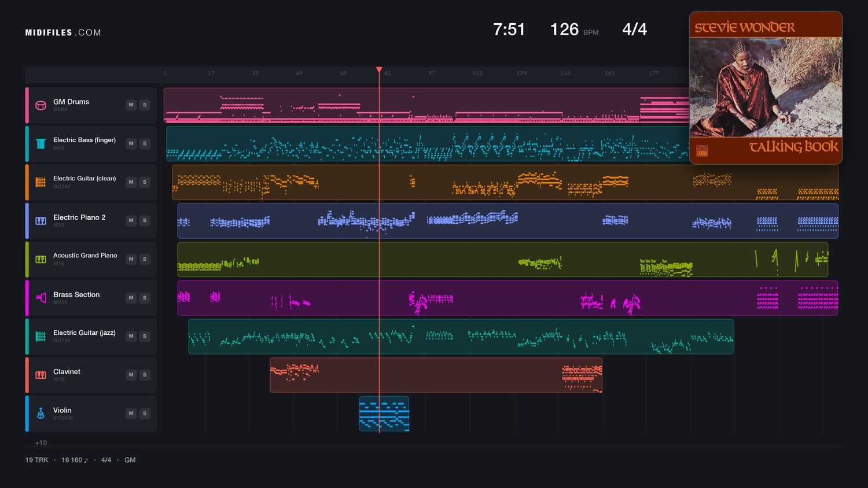This screenshot has width=868, height=488.
Task: Click the Clavinet keyboard icon
Action: click(41, 375)
